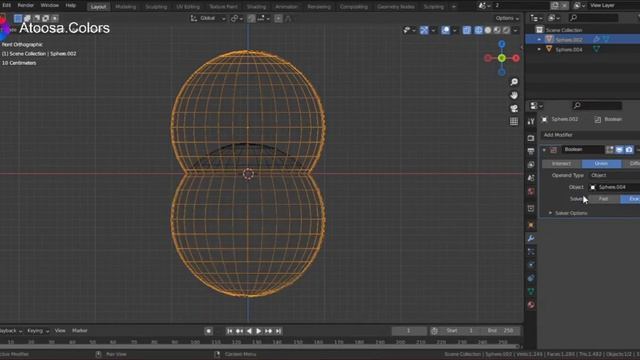
Task: Click the zoom view magnifier icon
Action: [x=514, y=82]
